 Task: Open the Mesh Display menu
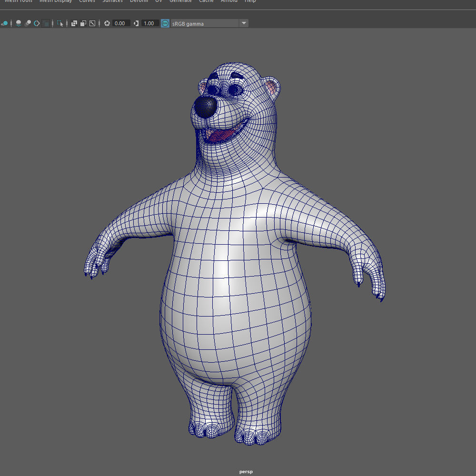click(x=56, y=1)
